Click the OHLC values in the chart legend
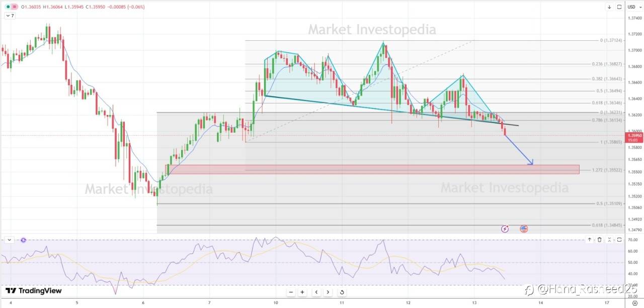Viewport: 644px width, 308px height. (83, 7)
